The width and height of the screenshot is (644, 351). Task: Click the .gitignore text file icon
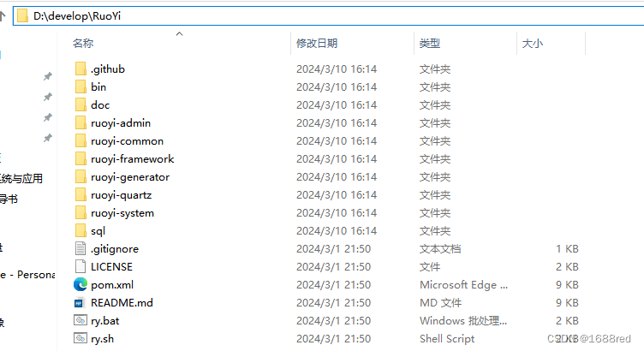tap(80, 249)
